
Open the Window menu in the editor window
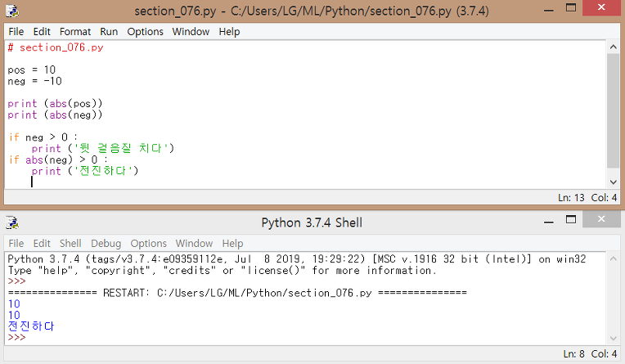click(x=191, y=32)
